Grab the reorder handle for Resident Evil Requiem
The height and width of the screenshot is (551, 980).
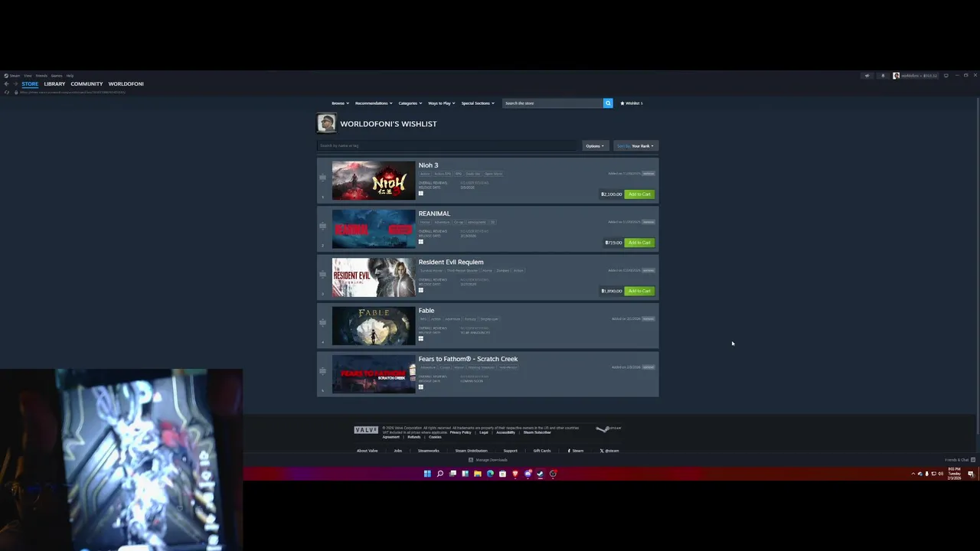(x=322, y=275)
